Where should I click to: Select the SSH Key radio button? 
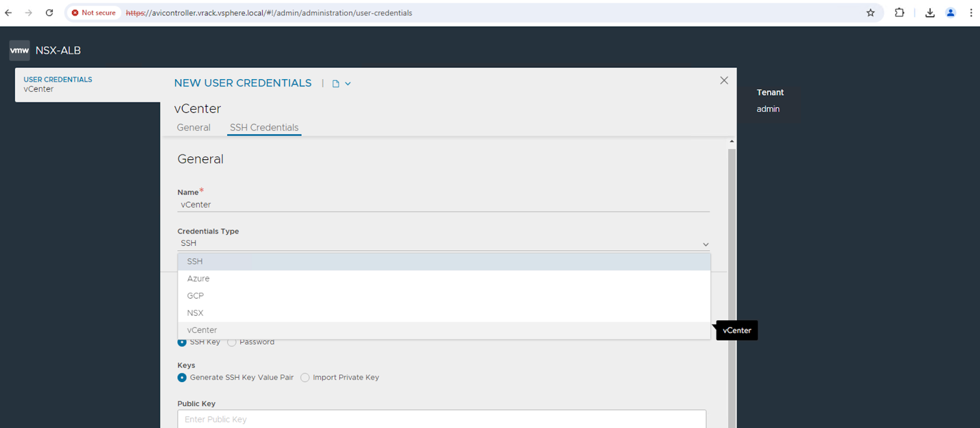coord(182,342)
